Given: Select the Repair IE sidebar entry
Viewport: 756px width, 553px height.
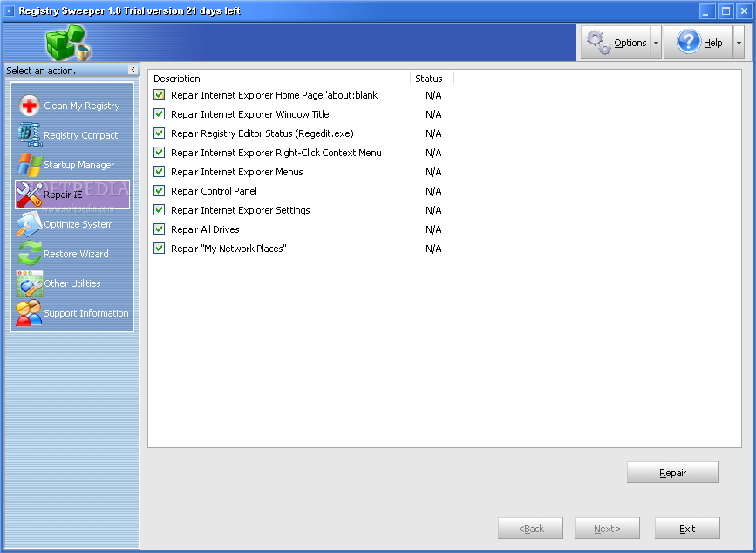Looking at the screenshot, I should (72, 195).
